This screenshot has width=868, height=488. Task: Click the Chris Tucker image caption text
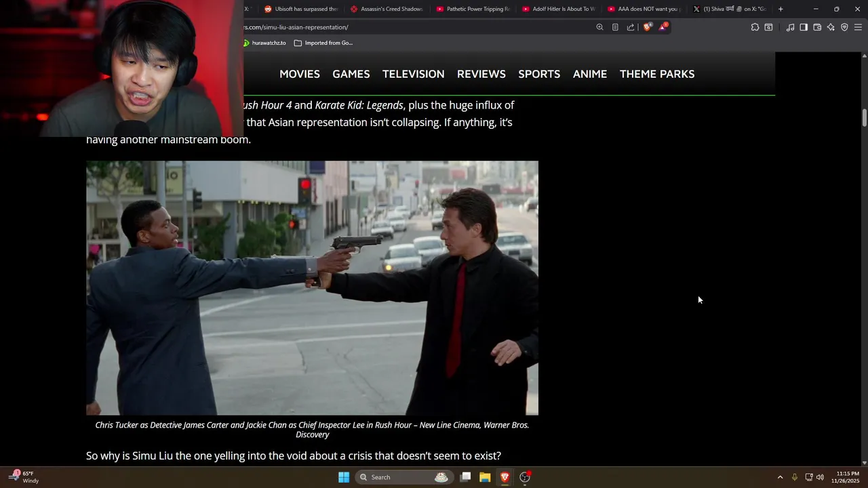coord(312,430)
